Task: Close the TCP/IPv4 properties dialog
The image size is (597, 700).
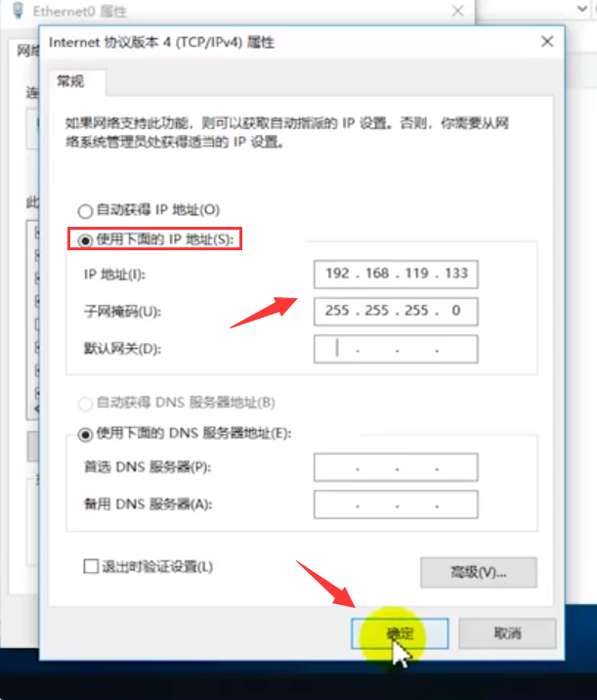Action: [x=547, y=42]
